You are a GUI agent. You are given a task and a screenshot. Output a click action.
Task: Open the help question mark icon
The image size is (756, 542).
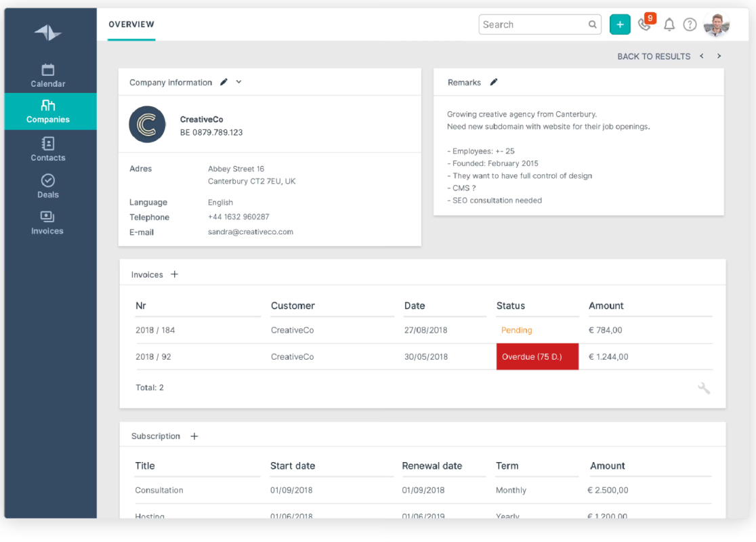[690, 24]
